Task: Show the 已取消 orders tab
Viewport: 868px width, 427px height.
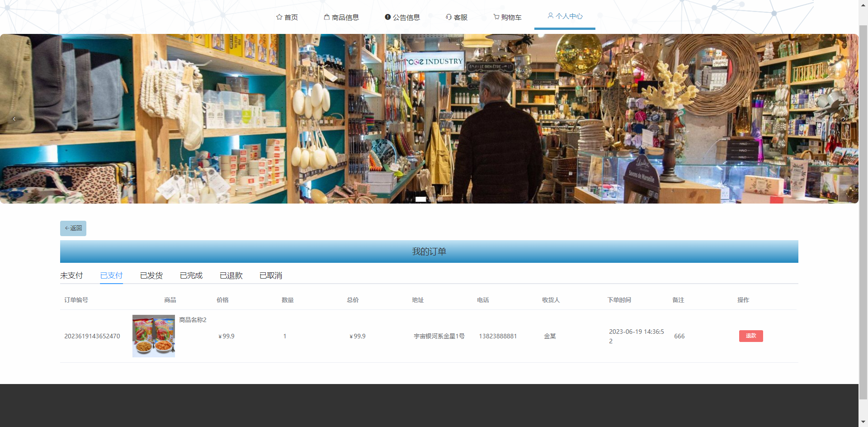Action: 270,275
